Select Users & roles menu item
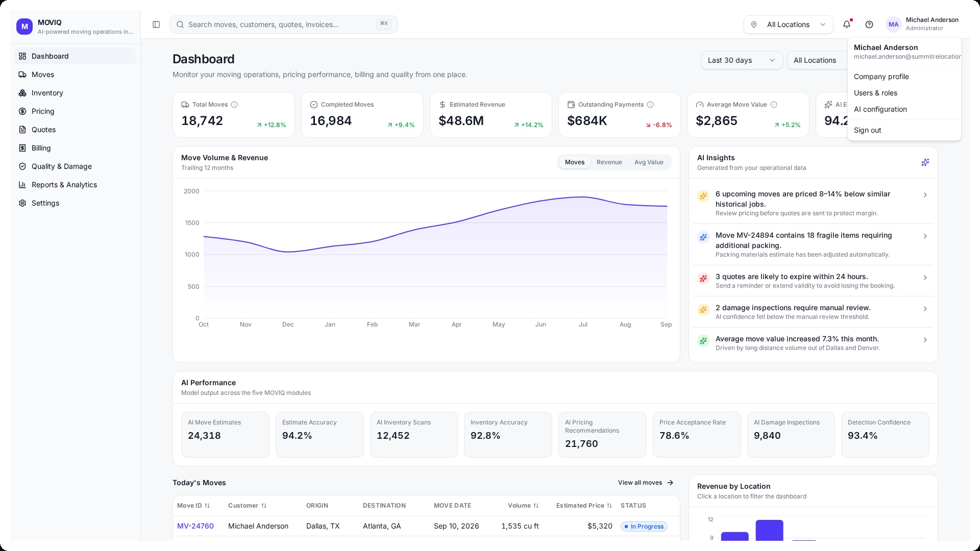 click(x=904, y=93)
